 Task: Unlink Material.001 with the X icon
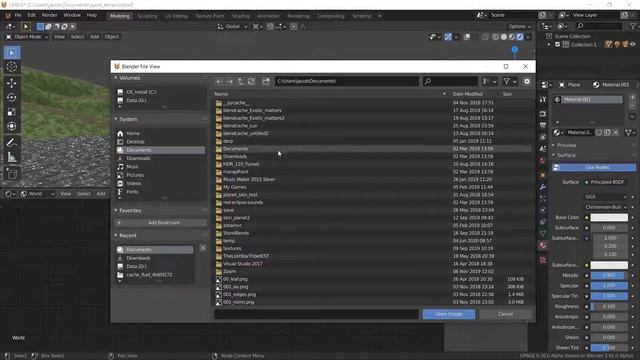click(616, 132)
